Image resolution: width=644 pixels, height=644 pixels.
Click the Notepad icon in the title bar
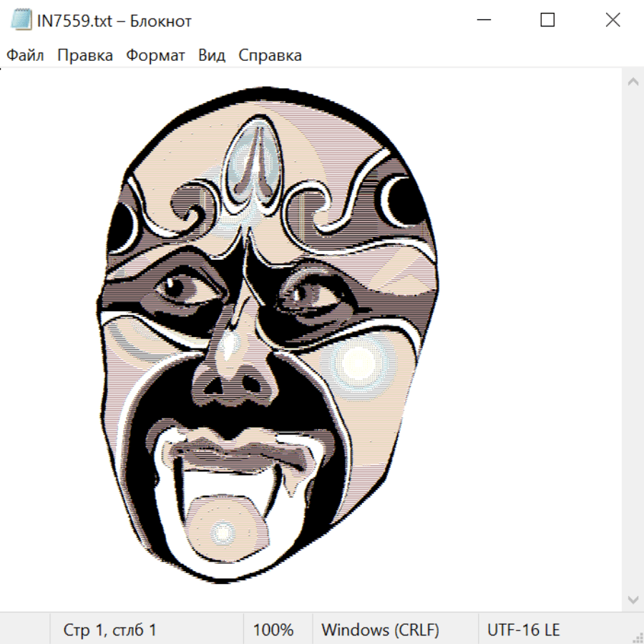(21, 21)
